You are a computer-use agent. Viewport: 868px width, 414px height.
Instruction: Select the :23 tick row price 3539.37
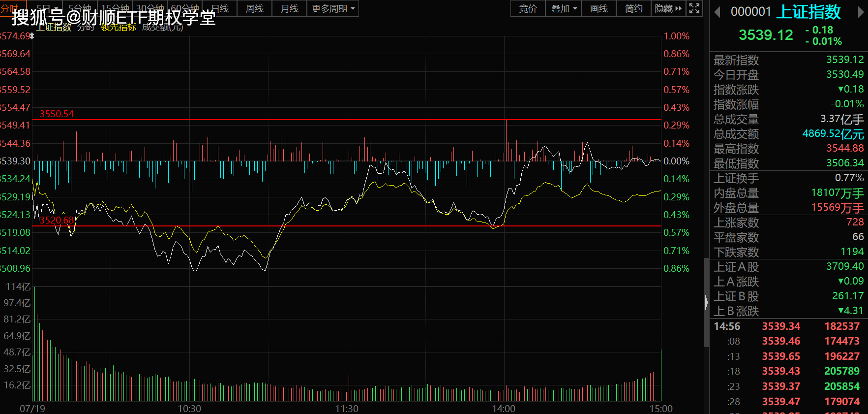(781, 386)
